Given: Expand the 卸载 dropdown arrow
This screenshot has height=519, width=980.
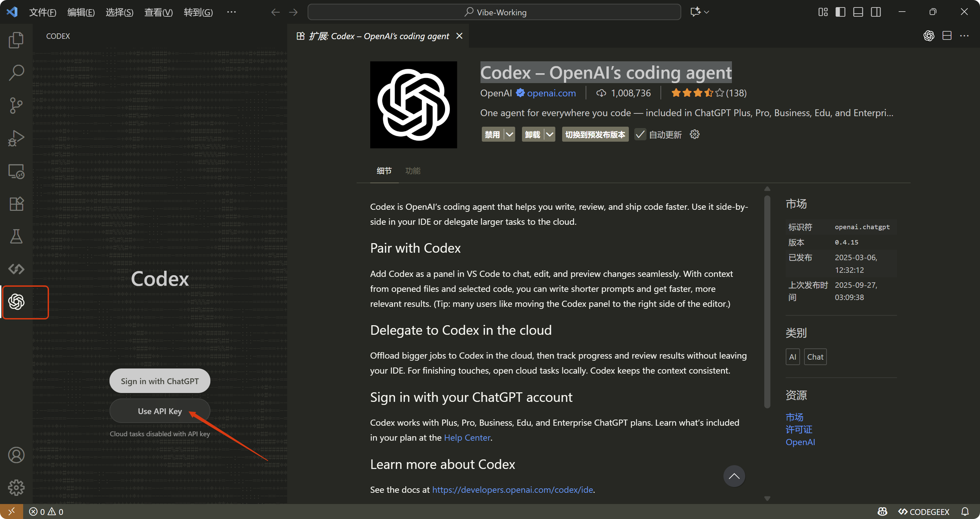Looking at the screenshot, I should pos(550,135).
